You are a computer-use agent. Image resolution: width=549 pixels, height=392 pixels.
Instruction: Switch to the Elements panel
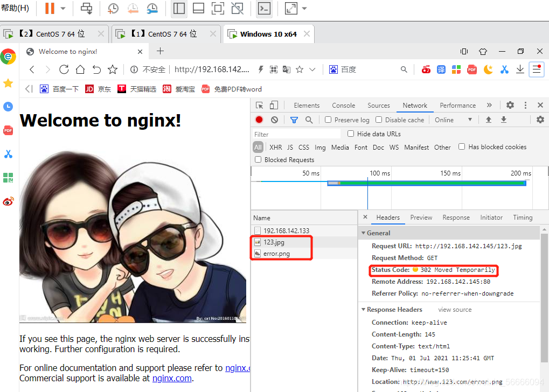click(x=307, y=106)
